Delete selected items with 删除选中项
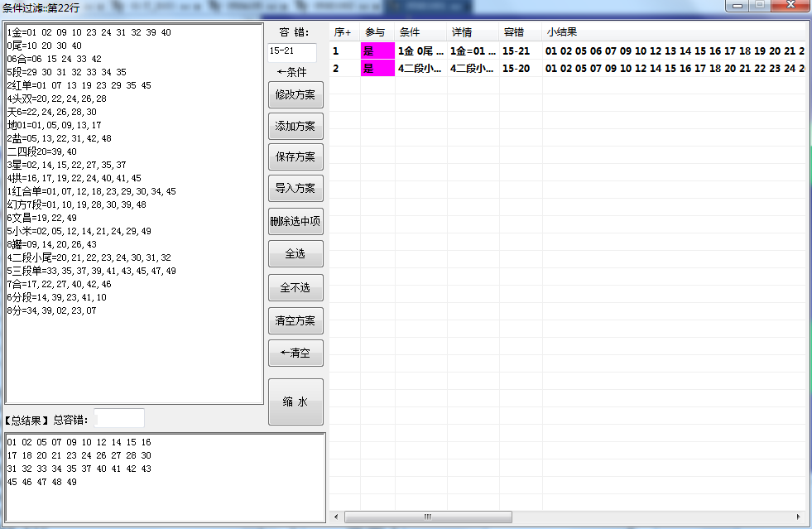Screen dimensions: 812x529 tap(295, 221)
